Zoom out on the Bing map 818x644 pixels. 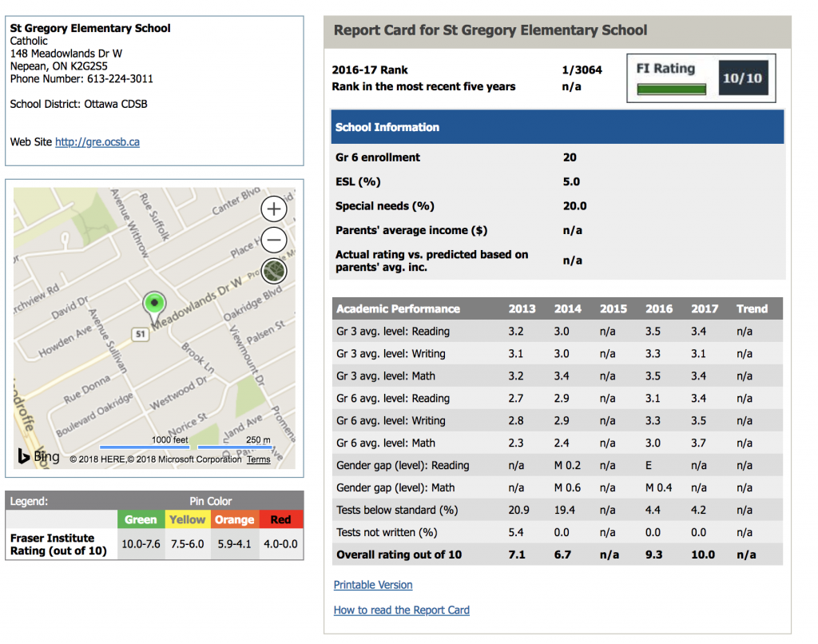274,240
